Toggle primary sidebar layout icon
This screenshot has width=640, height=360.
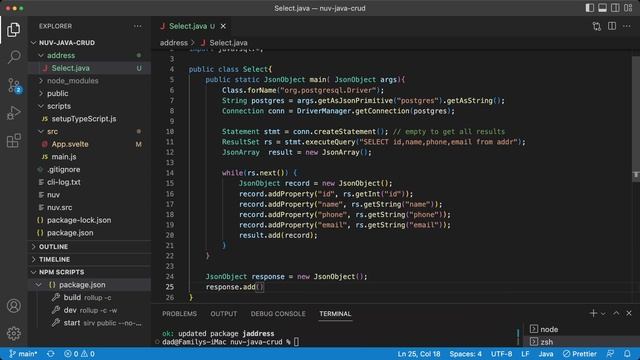coord(589,8)
